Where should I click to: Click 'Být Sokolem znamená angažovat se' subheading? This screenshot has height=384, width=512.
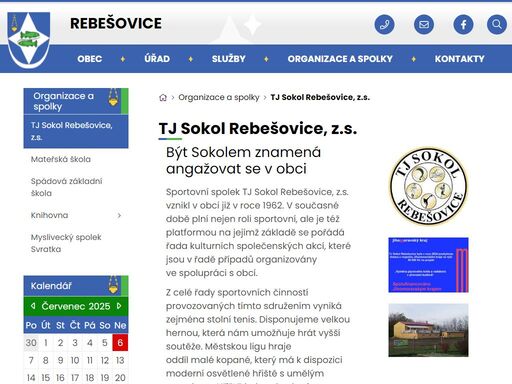(243, 160)
